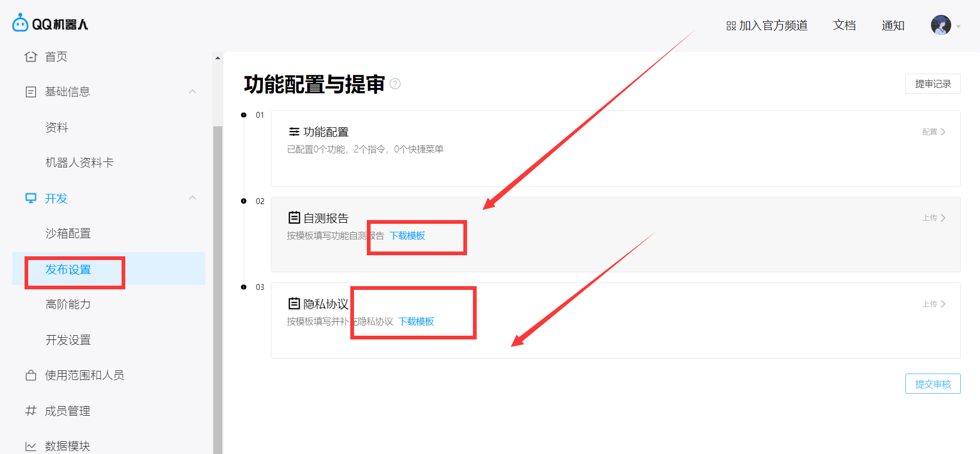Screen dimensions: 980x454
Task: Collapse the 基础信息 section chevron
Action: [192, 92]
